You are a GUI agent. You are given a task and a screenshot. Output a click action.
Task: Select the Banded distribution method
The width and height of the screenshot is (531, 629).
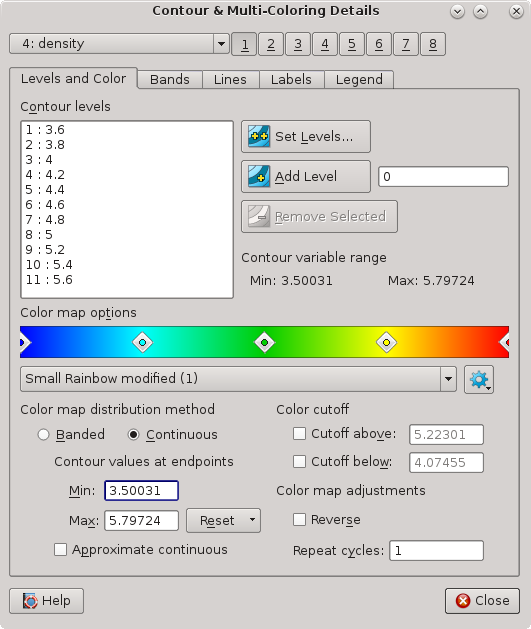[x=43, y=434]
